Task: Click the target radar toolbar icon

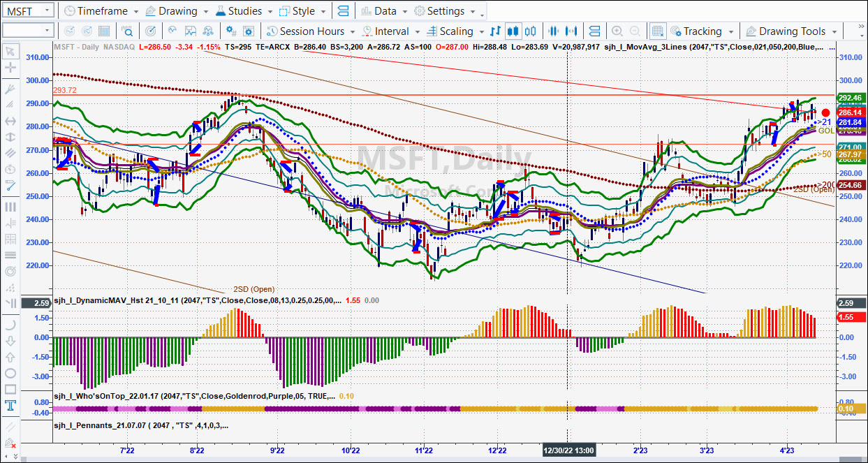Action: pyautogui.click(x=151, y=31)
